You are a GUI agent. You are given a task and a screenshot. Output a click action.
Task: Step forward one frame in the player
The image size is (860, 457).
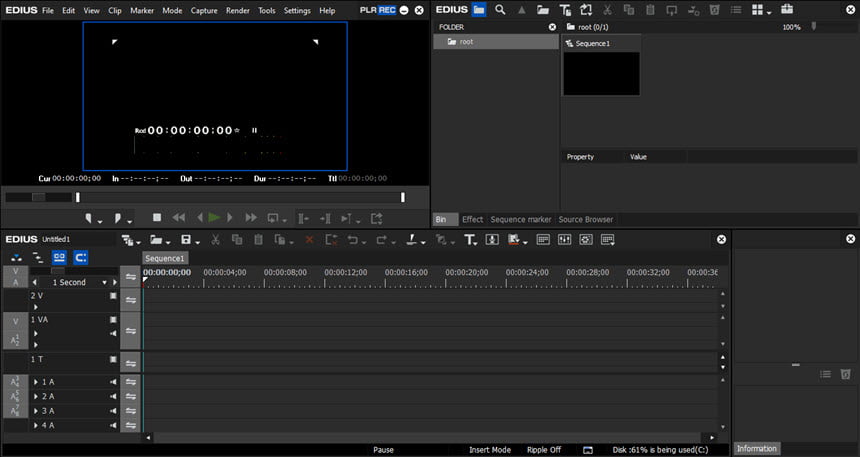(230, 218)
